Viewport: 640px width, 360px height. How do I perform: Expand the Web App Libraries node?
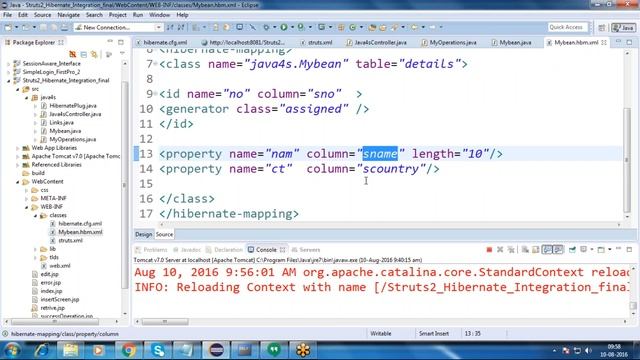point(18,148)
